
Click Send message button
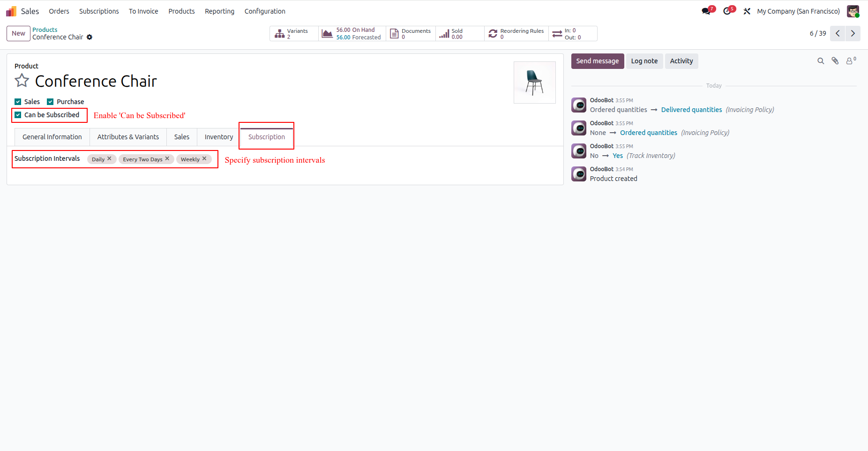[x=598, y=61]
